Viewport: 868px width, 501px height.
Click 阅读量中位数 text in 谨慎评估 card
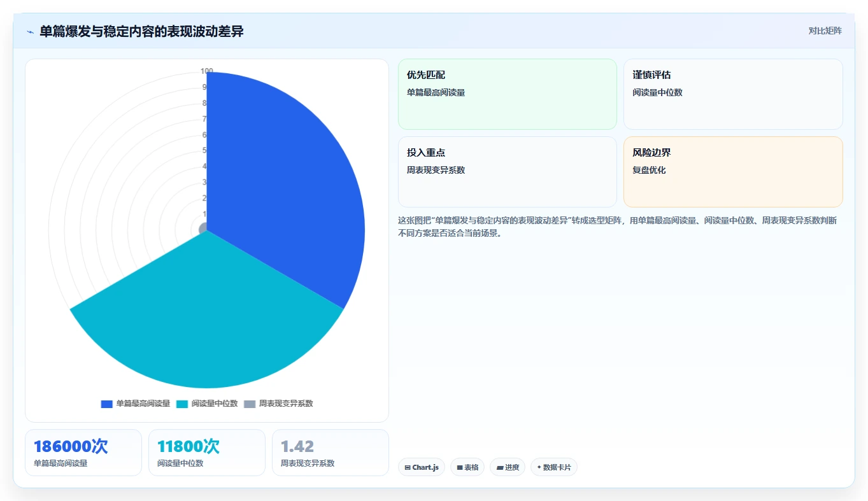point(657,92)
